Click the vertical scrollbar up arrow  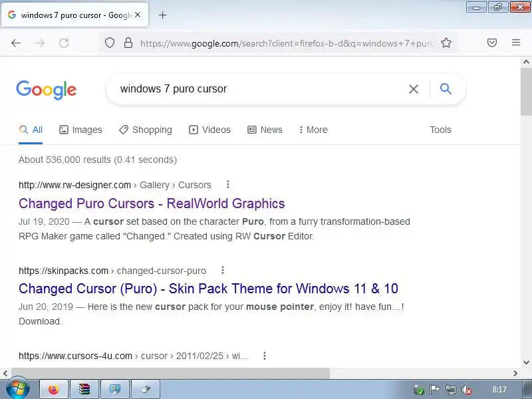click(526, 62)
